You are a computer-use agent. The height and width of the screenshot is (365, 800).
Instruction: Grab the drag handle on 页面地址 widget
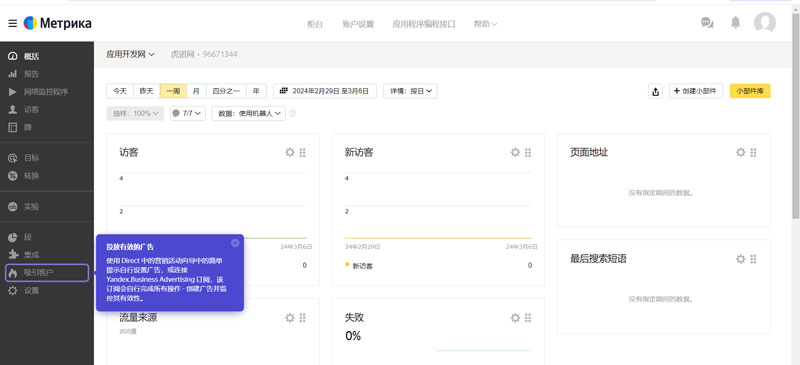[754, 152]
